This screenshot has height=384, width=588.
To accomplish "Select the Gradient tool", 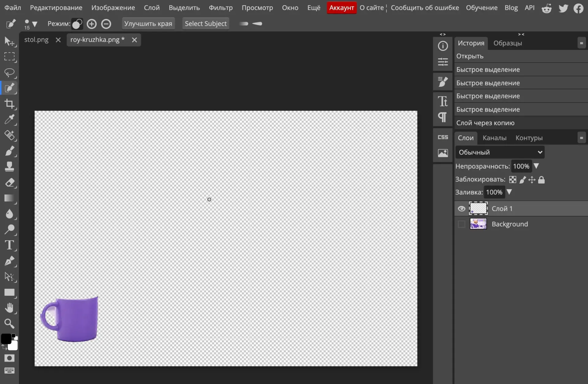I will (9, 198).
